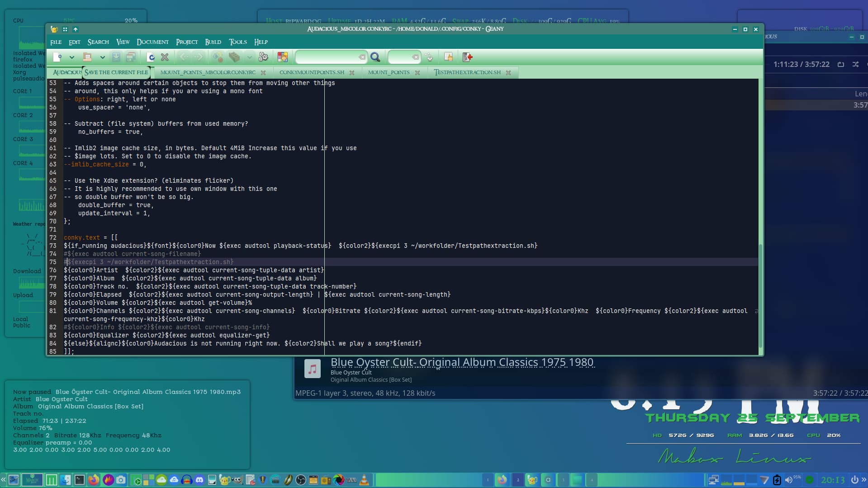This screenshot has height=488, width=868.
Task: Toggle repeat in the Audacious player
Action: 841,64
